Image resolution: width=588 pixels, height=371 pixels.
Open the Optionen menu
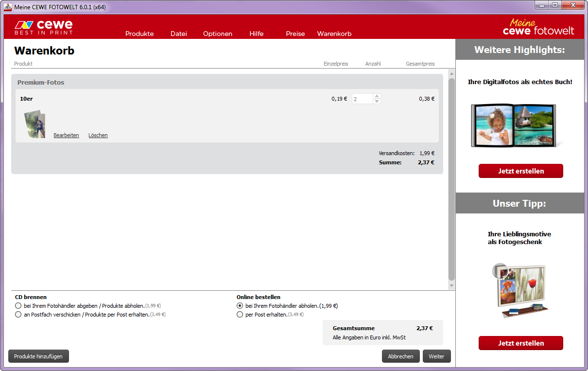pos(218,34)
